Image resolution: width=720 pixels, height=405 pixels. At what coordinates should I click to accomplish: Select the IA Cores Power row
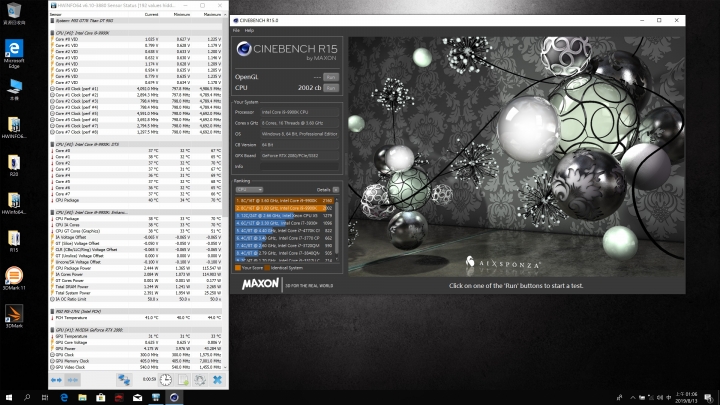(136, 274)
